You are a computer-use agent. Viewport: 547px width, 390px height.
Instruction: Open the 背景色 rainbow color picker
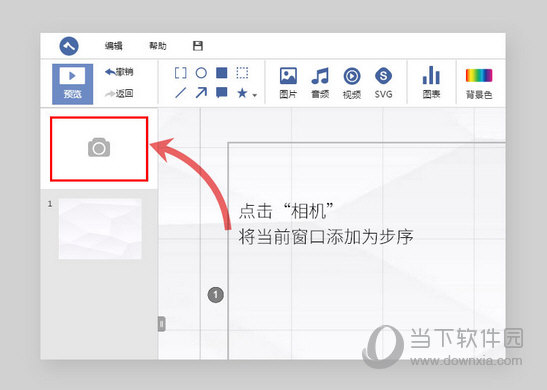(x=479, y=84)
